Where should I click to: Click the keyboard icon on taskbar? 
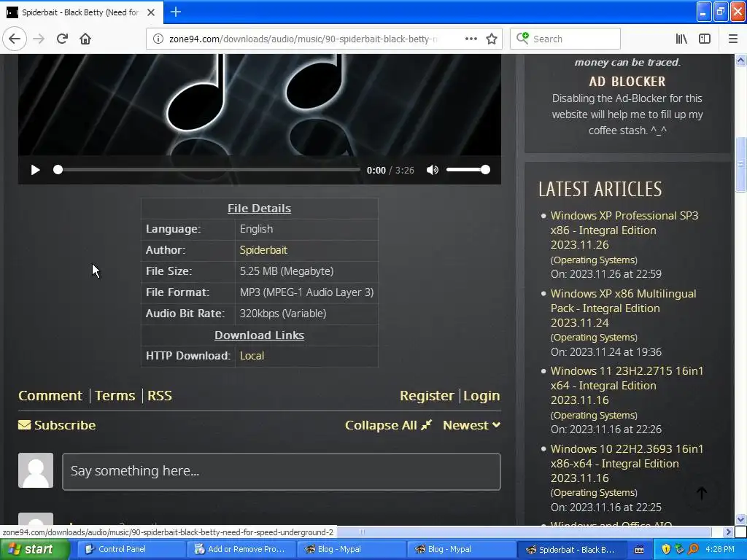pos(639,550)
